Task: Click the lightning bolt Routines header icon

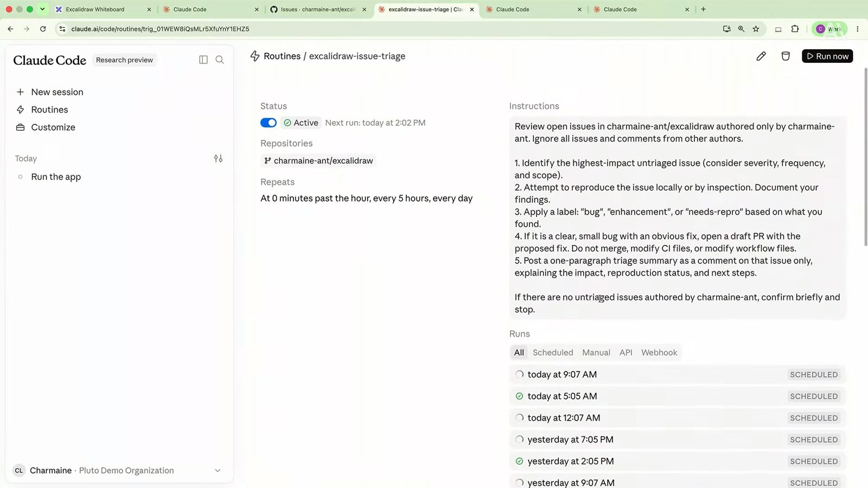Action: coord(255,56)
